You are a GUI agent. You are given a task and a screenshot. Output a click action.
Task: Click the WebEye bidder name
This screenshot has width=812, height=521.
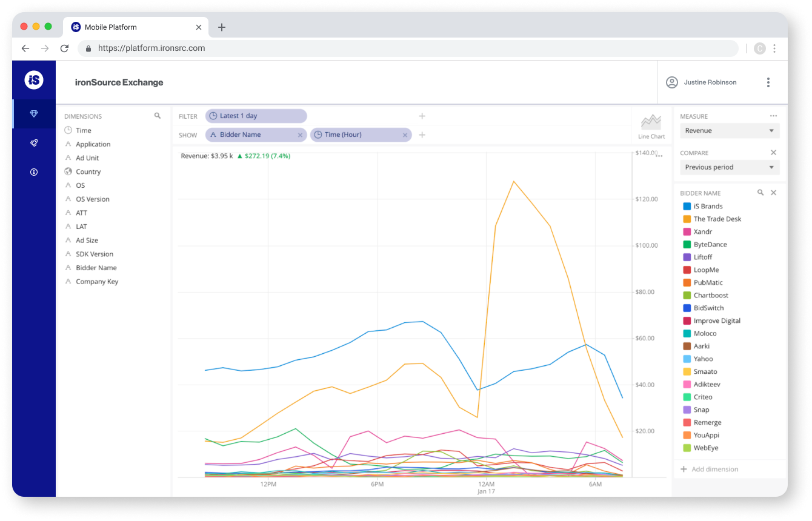coord(706,448)
